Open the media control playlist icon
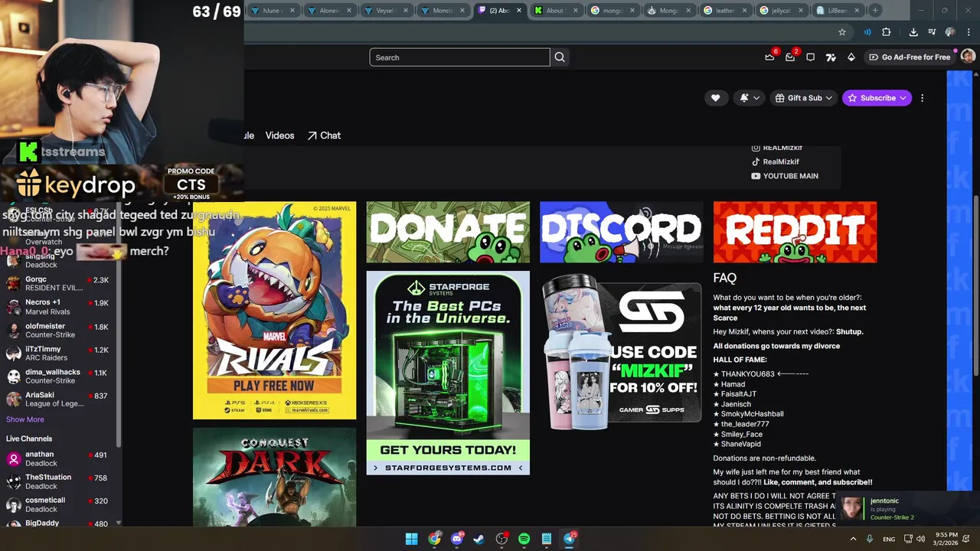Screen dimensions: 980x551 (x=933, y=32)
